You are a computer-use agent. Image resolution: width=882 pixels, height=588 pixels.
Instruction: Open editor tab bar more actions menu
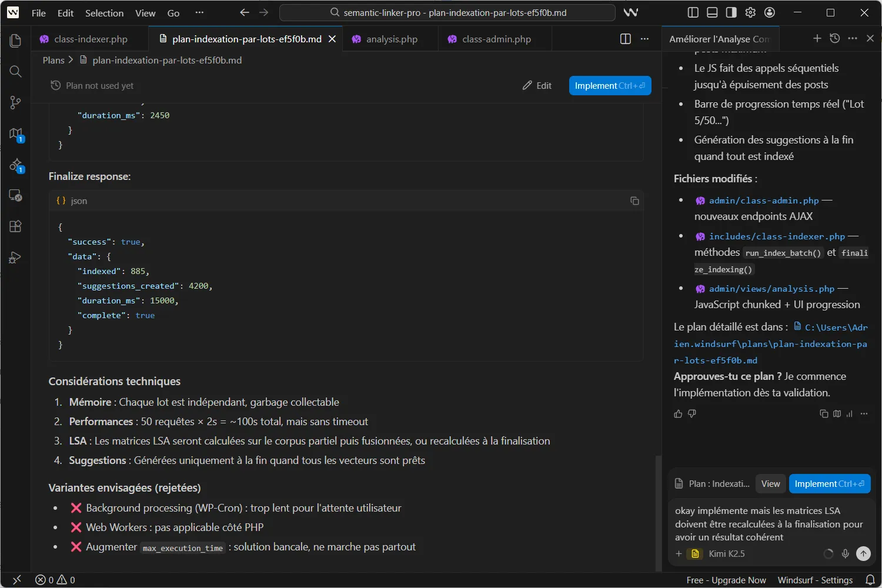[644, 39]
